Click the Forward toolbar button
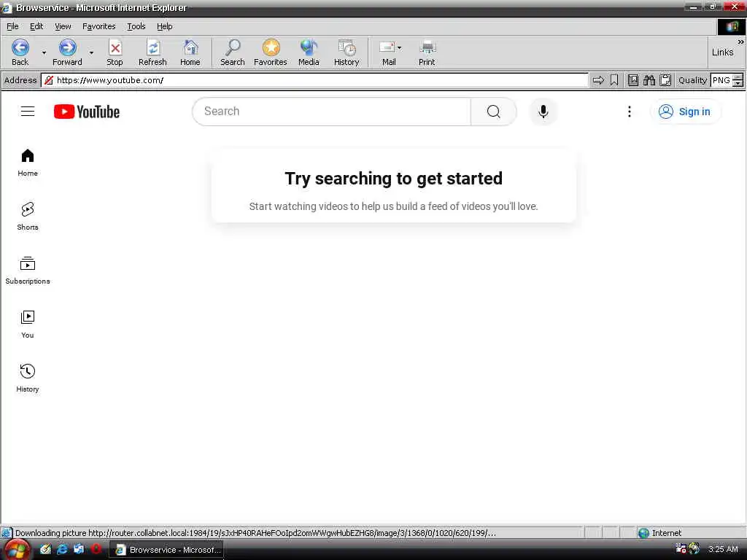Screen dimensions: 747x560 click(x=67, y=52)
